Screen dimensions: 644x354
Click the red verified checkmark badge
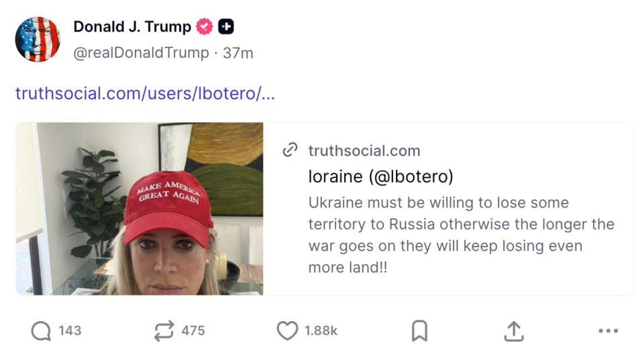(x=204, y=27)
